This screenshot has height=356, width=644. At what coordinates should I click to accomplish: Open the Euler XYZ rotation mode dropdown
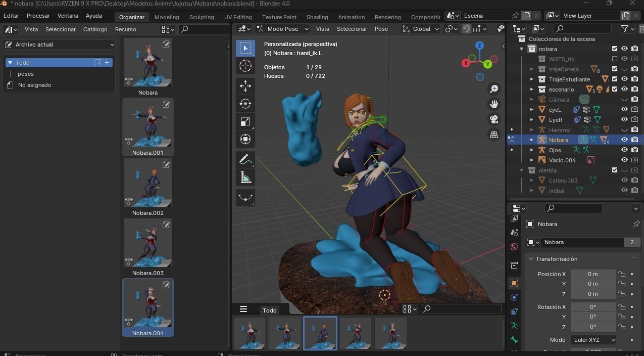594,340
